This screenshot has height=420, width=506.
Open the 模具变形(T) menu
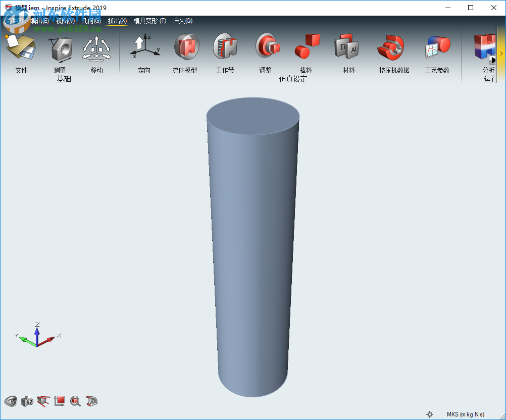click(149, 21)
